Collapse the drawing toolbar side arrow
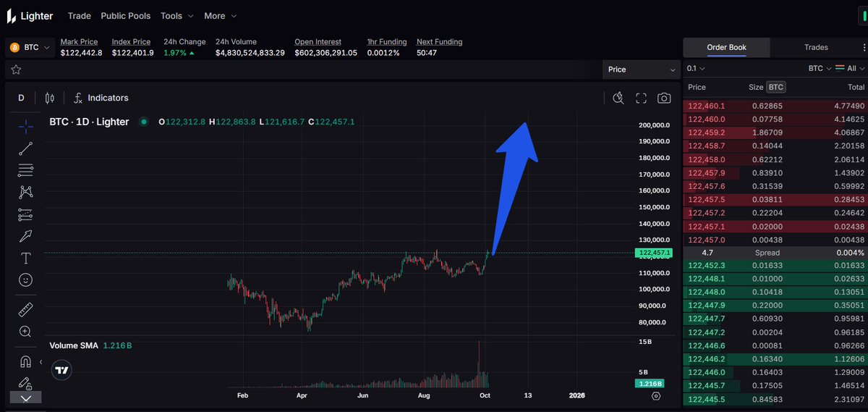The width and height of the screenshot is (868, 412). pyautogui.click(x=41, y=361)
